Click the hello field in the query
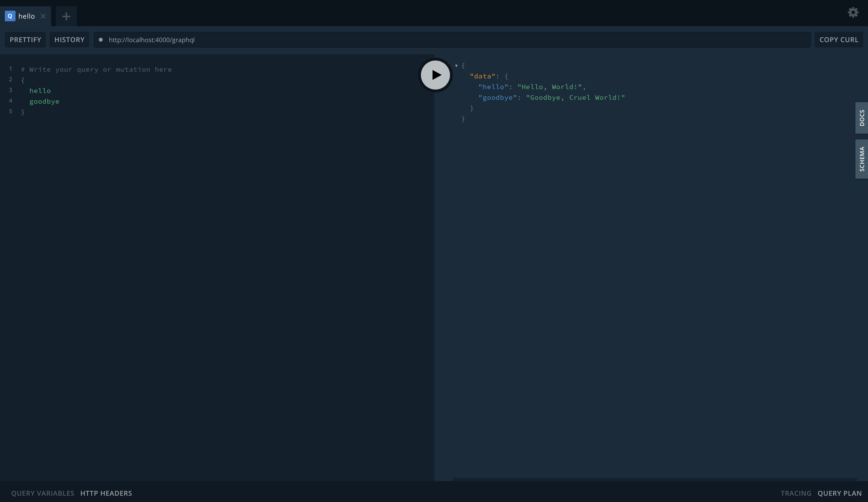Screen dimensions: 868x502 tap(40, 91)
